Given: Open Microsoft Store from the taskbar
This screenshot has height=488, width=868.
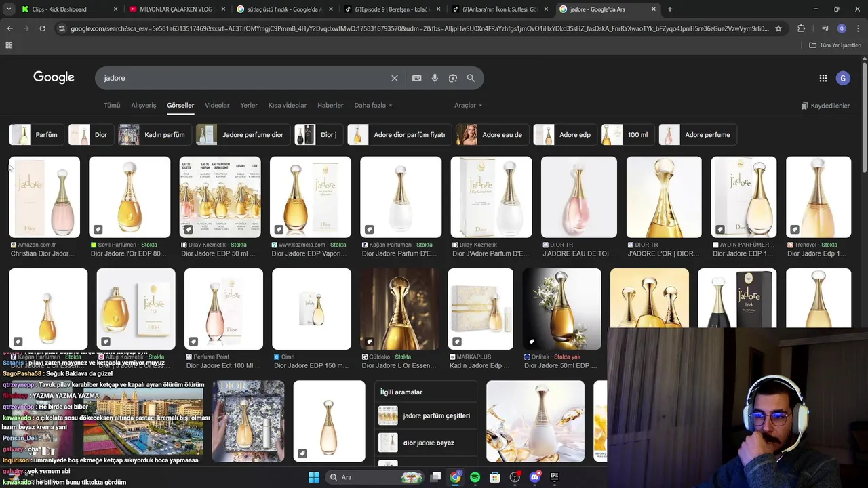Looking at the screenshot, I should click(495, 477).
